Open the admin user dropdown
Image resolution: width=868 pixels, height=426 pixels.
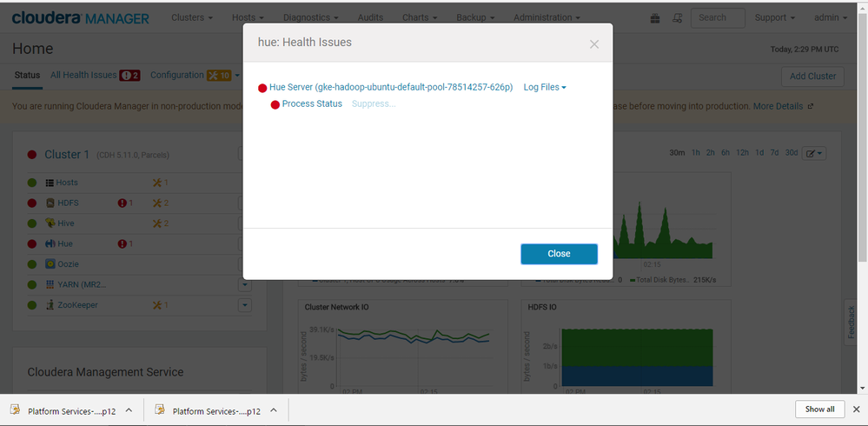831,17
